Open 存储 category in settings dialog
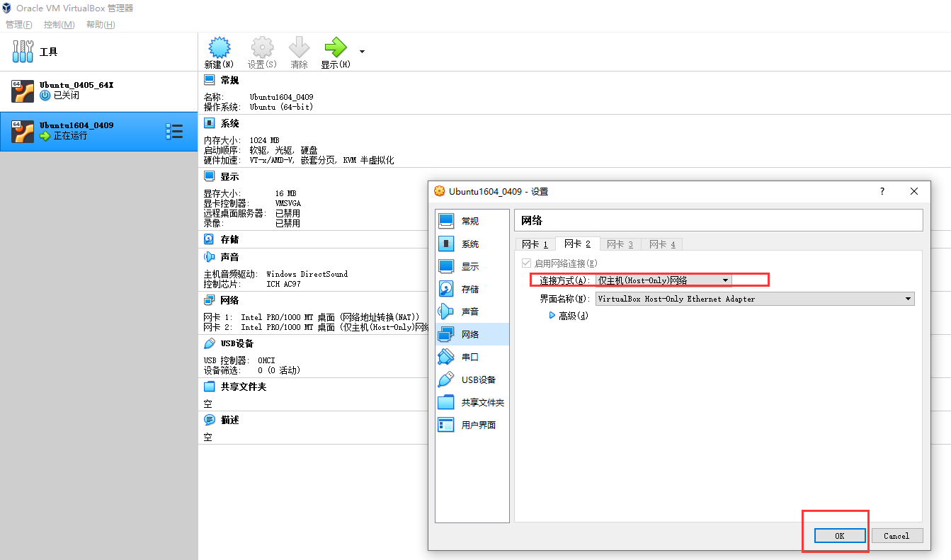 point(472,289)
